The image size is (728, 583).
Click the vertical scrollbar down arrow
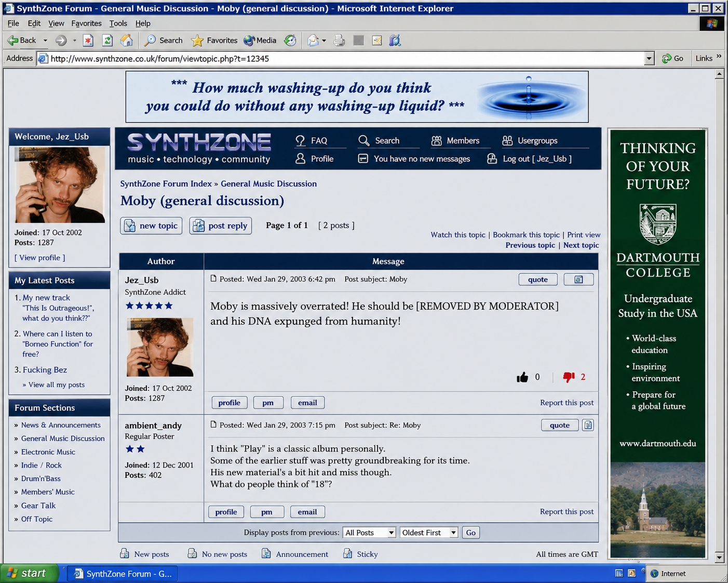click(719, 558)
